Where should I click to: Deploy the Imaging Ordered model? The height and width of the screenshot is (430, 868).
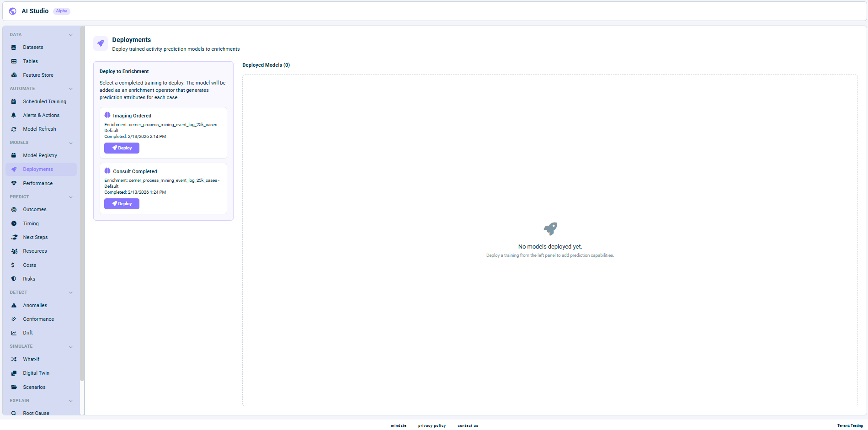tap(122, 148)
